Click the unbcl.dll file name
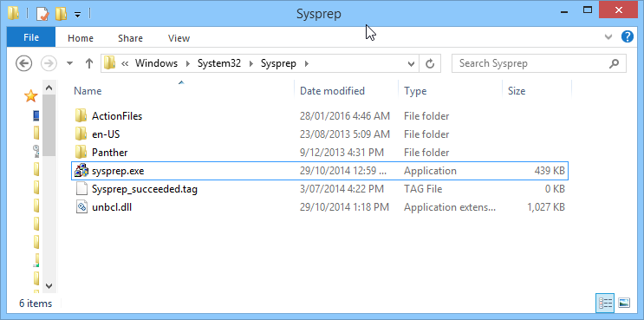This screenshot has height=320, width=644. pyautogui.click(x=112, y=207)
